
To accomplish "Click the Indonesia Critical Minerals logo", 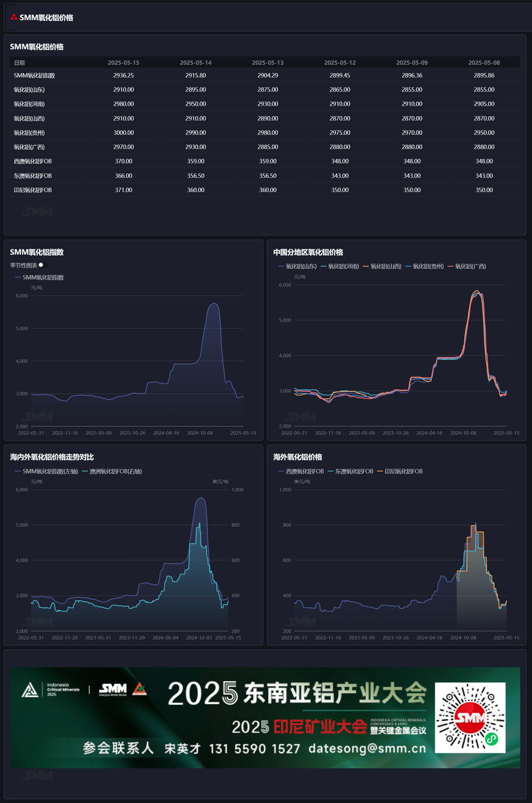I will 50,690.
